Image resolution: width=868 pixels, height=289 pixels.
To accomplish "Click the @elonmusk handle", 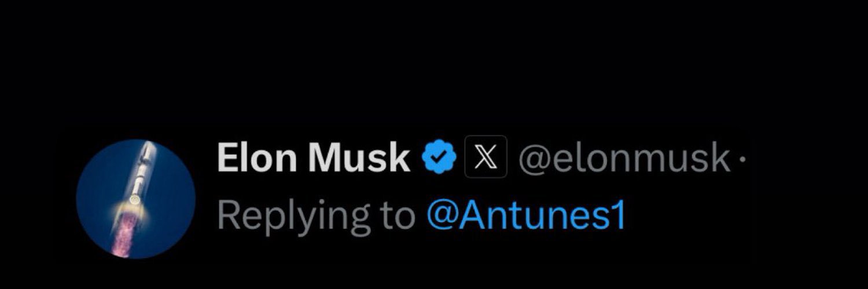I will click(624, 157).
